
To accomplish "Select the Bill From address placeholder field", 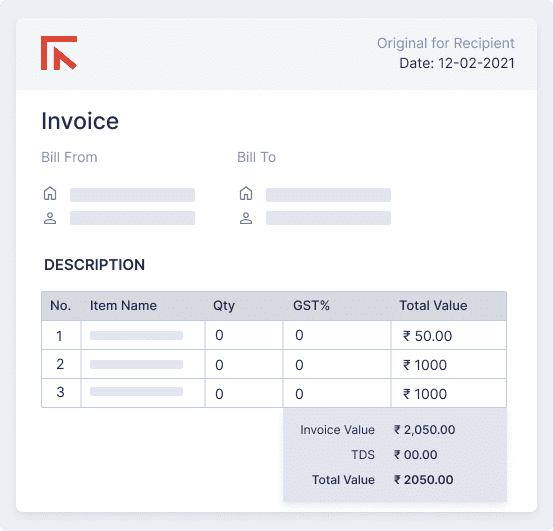I will tap(132, 195).
